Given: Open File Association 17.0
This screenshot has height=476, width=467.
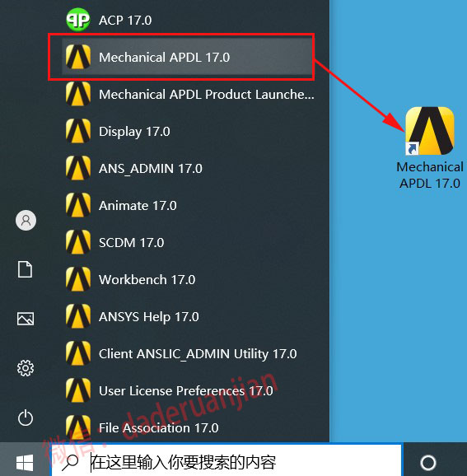Looking at the screenshot, I should 187,427.
